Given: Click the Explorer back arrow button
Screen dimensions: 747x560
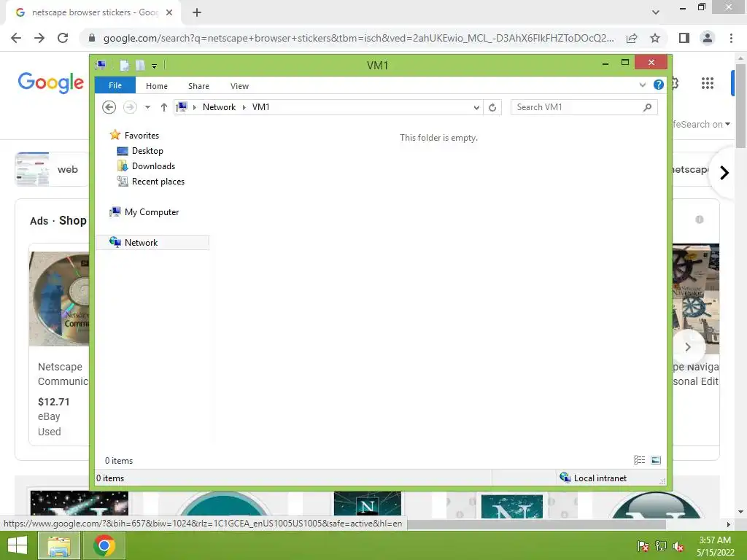Looking at the screenshot, I should (109, 107).
